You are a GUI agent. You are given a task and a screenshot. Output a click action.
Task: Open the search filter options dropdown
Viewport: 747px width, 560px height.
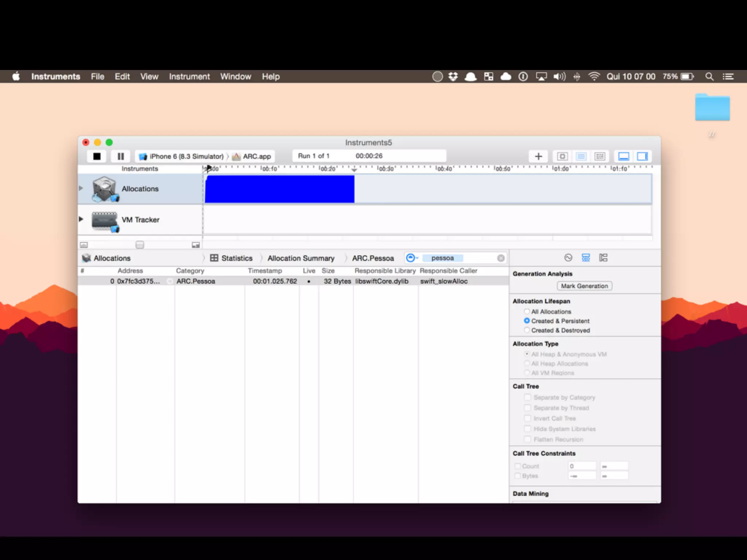[x=412, y=258]
